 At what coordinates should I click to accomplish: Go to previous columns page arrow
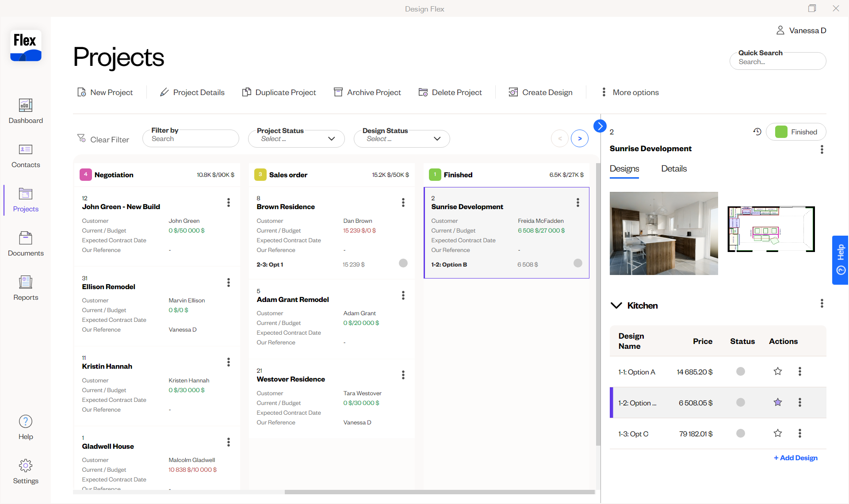pyautogui.click(x=560, y=139)
